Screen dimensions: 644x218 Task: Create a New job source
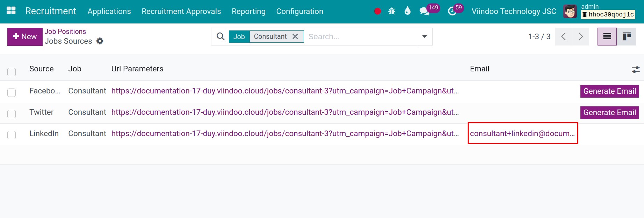click(25, 37)
